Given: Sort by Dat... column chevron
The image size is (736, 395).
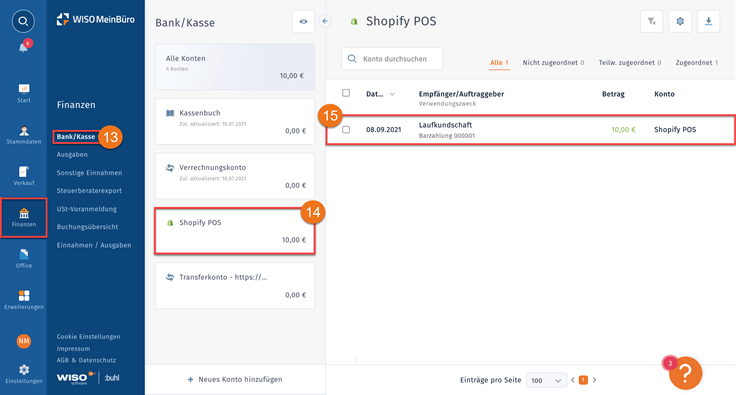Looking at the screenshot, I should click(392, 94).
